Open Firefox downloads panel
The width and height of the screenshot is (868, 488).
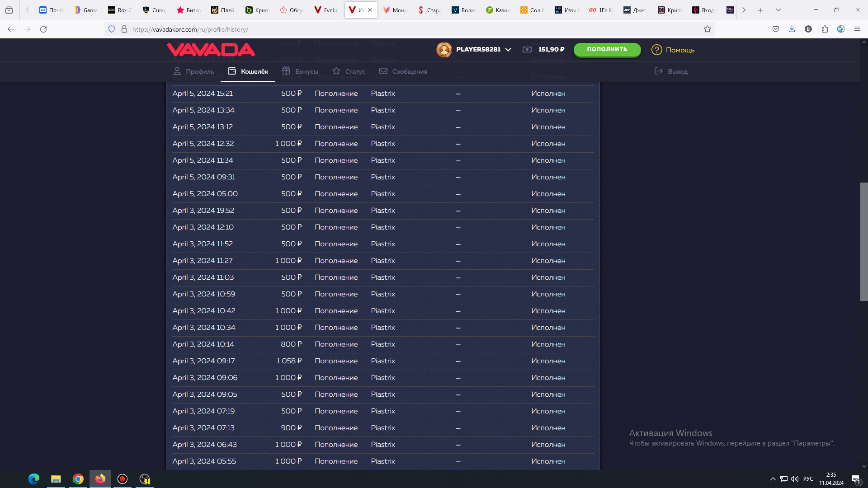pyautogui.click(x=792, y=29)
